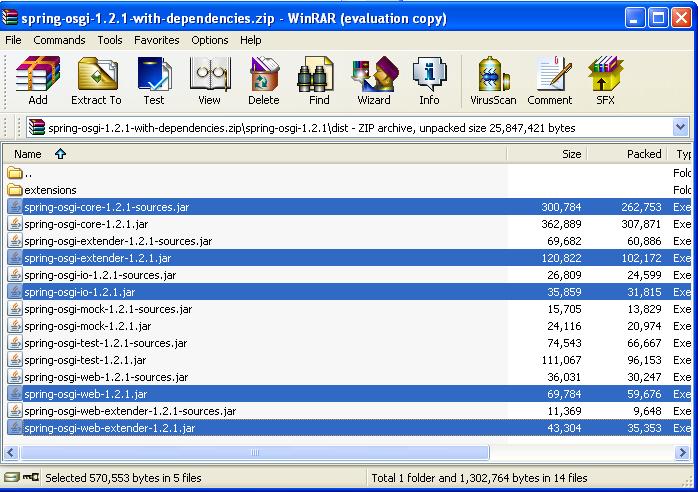Maximize the WinRAR window
Viewport: 698px width, 492px height.
(x=658, y=18)
